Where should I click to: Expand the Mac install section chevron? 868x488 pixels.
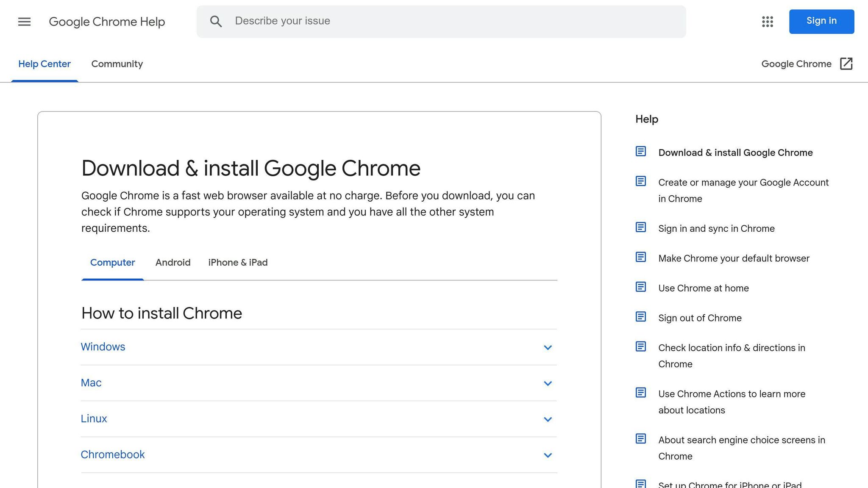(548, 383)
